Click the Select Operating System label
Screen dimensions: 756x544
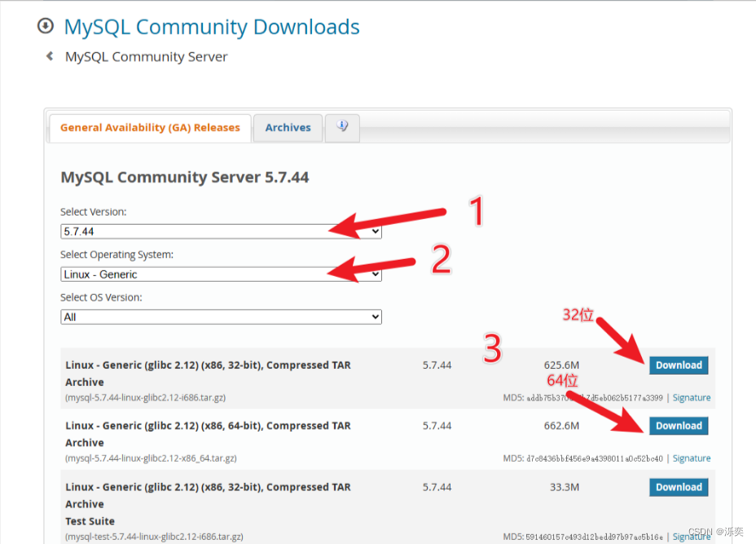tap(116, 254)
